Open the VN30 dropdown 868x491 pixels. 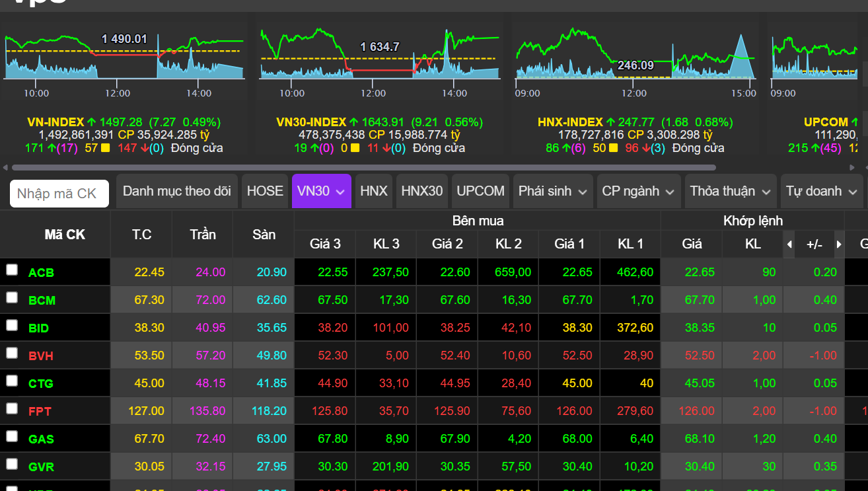(322, 191)
